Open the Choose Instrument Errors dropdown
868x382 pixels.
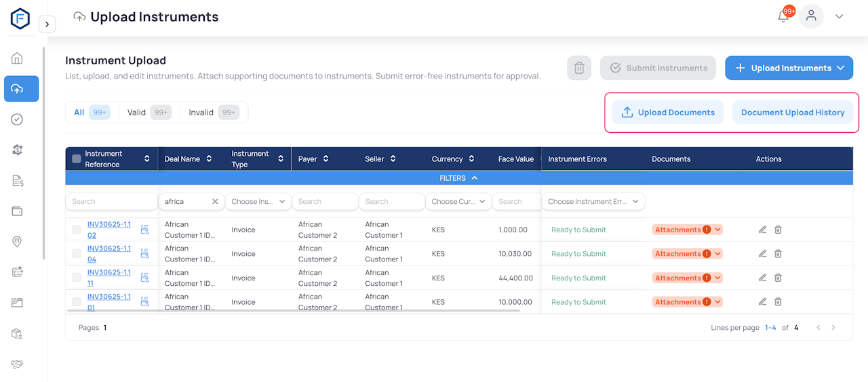[593, 201]
